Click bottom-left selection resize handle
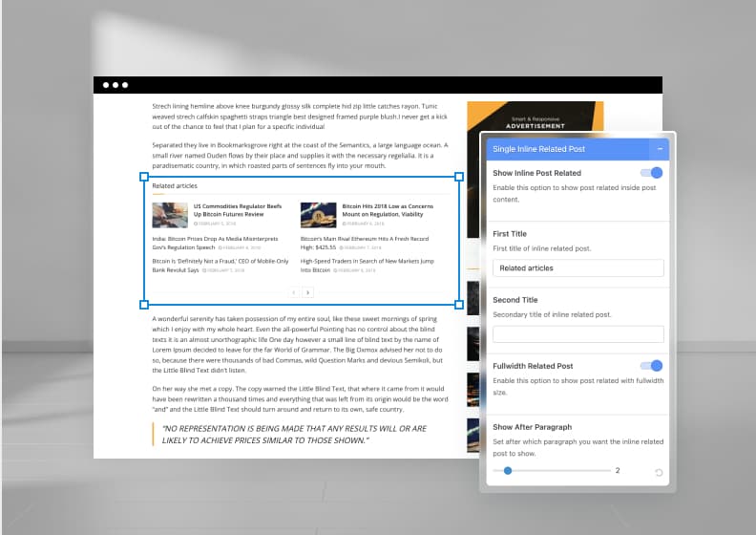Image resolution: width=756 pixels, height=535 pixels. point(144,305)
